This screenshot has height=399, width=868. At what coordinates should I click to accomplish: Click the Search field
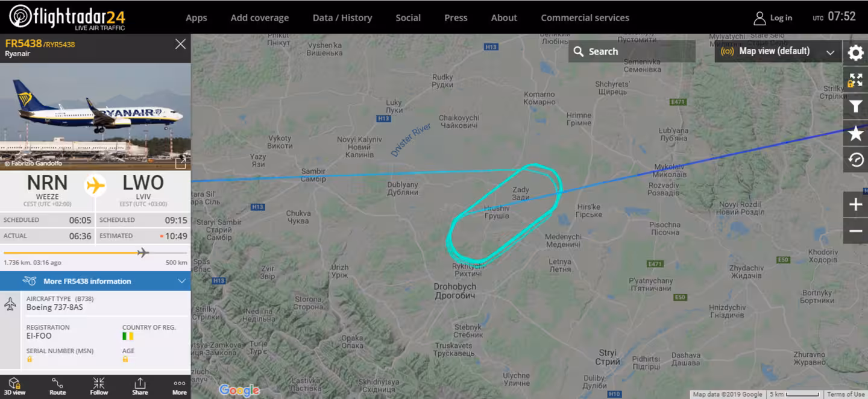[632, 51]
